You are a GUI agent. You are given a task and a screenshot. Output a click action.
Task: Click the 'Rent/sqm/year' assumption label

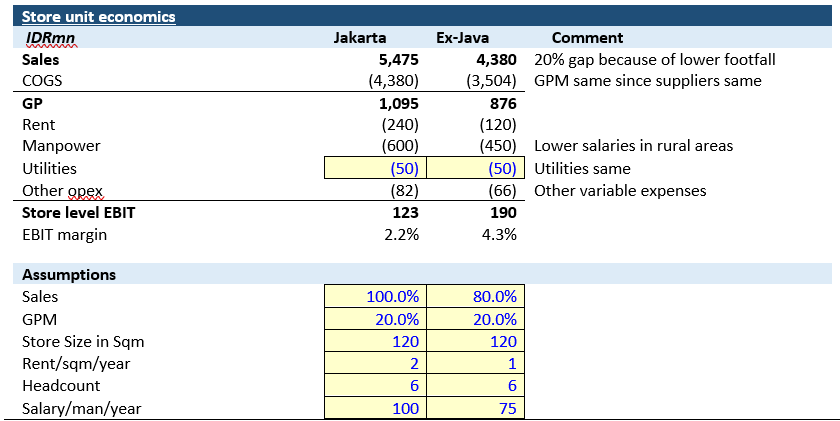76,364
